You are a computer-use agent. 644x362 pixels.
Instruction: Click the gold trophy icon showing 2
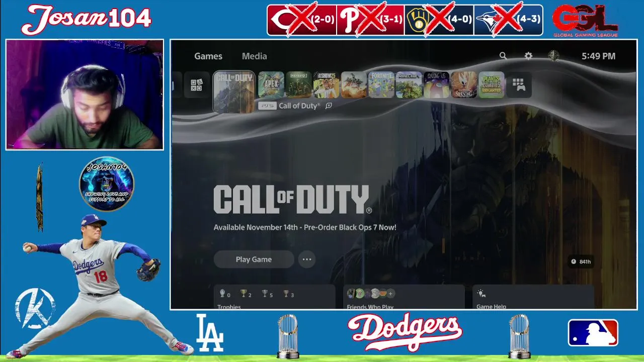coord(244,294)
